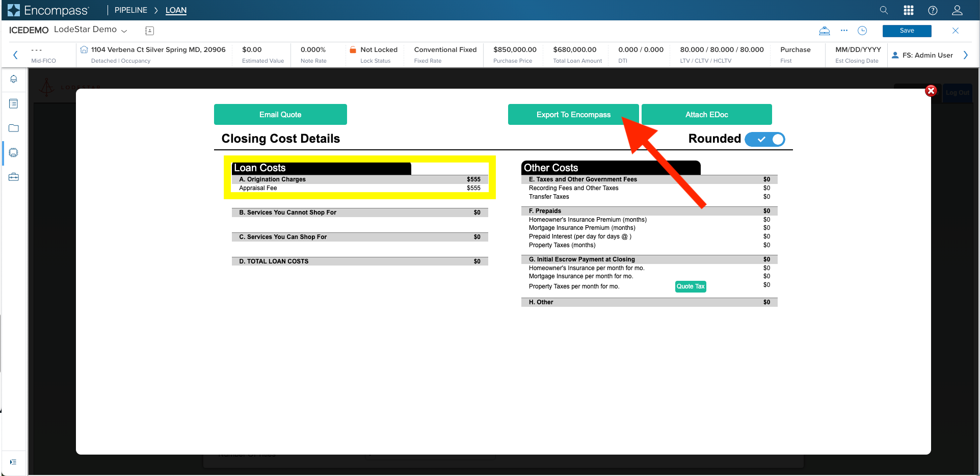Screen dimensions: 980x476
Task: Advance loan header to next section
Action: (966, 55)
